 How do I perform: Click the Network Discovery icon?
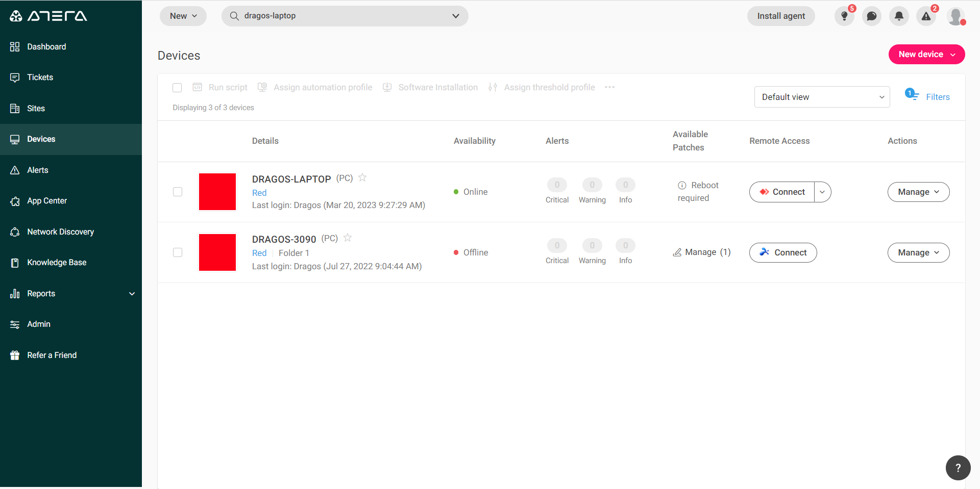(15, 232)
